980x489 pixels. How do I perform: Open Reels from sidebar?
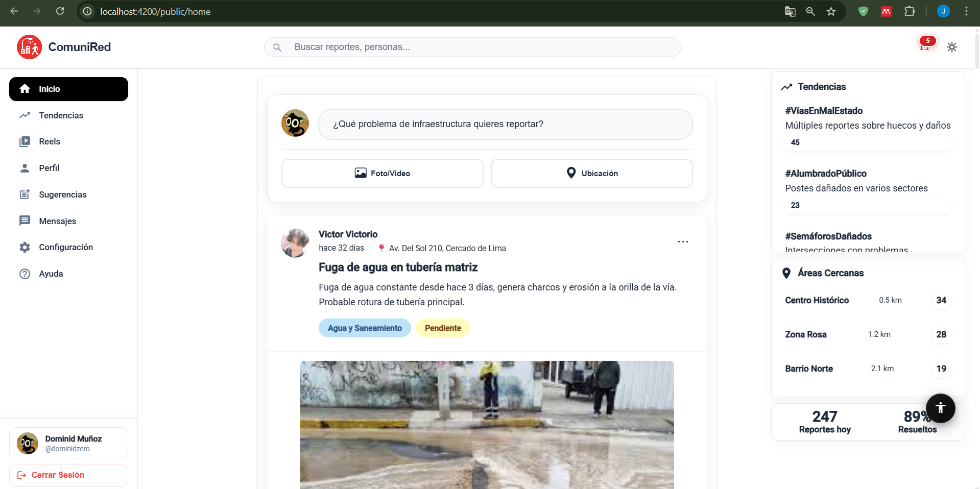pyautogui.click(x=68, y=141)
